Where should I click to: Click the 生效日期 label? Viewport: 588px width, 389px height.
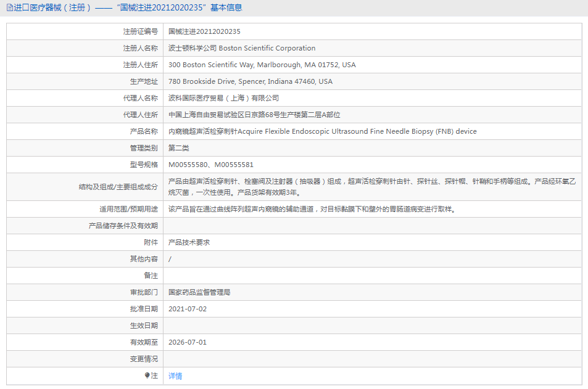pyautogui.click(x=144, y=326)
